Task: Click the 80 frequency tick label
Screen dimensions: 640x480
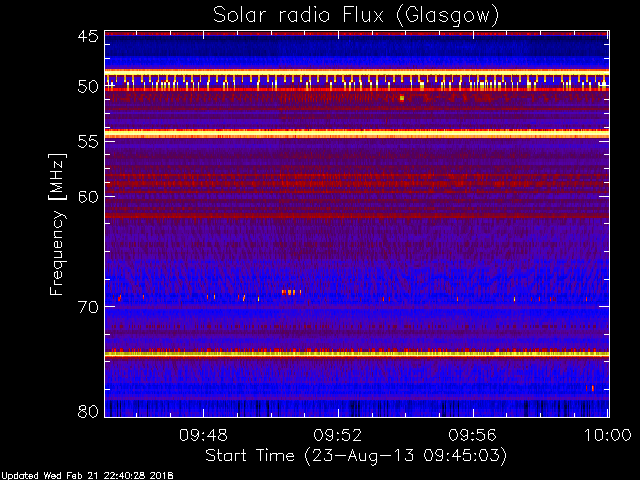Action: [88, 411]
